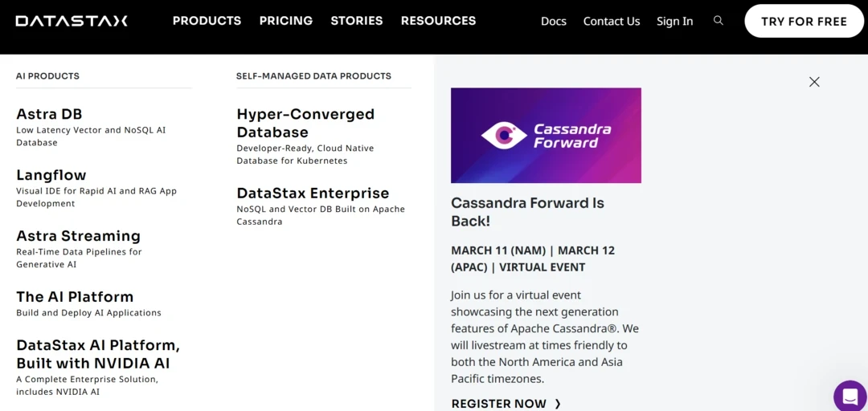The width and height of the screenshot is (868, 411).
Task: Expand the Resources menu
Action: 438,21
